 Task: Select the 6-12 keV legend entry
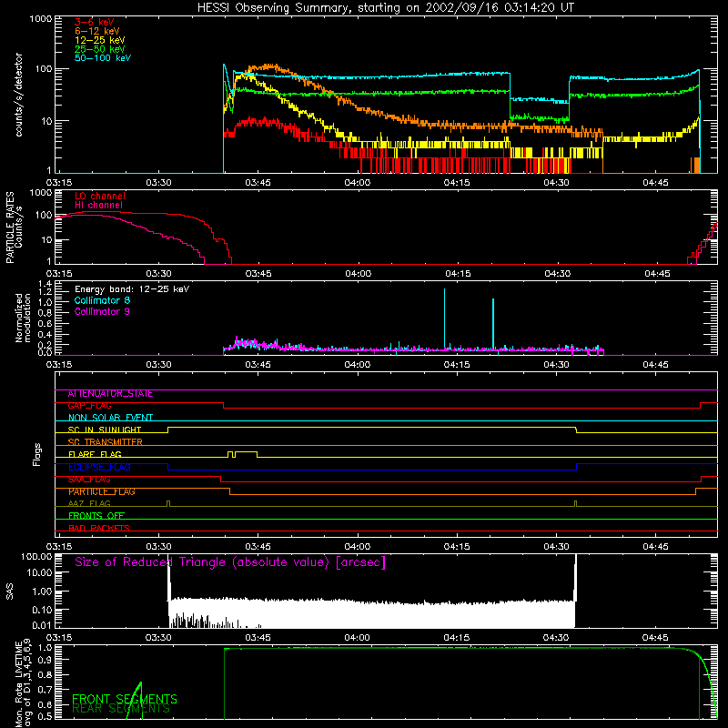[x=97, y=31]
